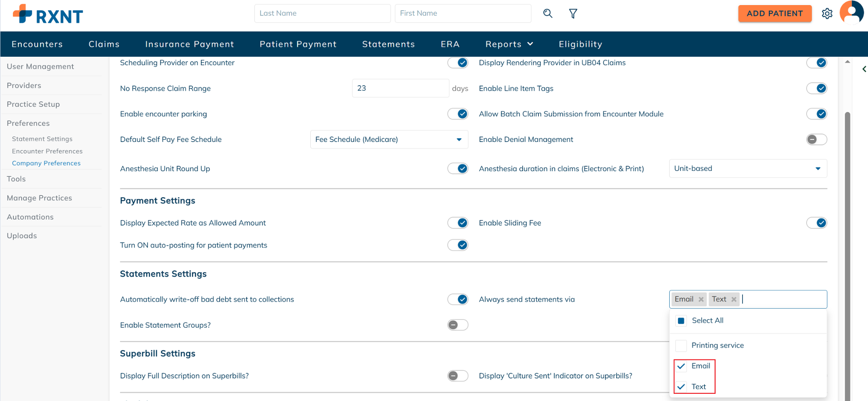The height and width of the screenshot is (401, 868).
Task: Click the No Response Claim Range field
Action: coord(400,88)
